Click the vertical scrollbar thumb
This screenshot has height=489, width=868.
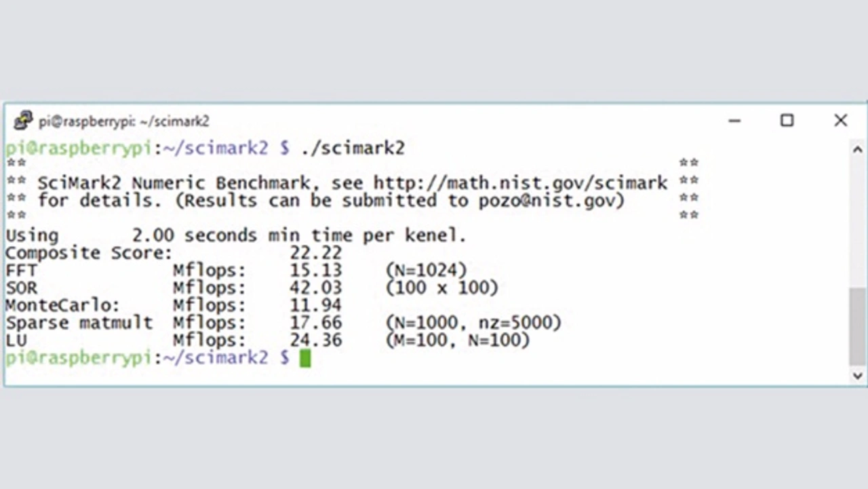coord(858,327)
